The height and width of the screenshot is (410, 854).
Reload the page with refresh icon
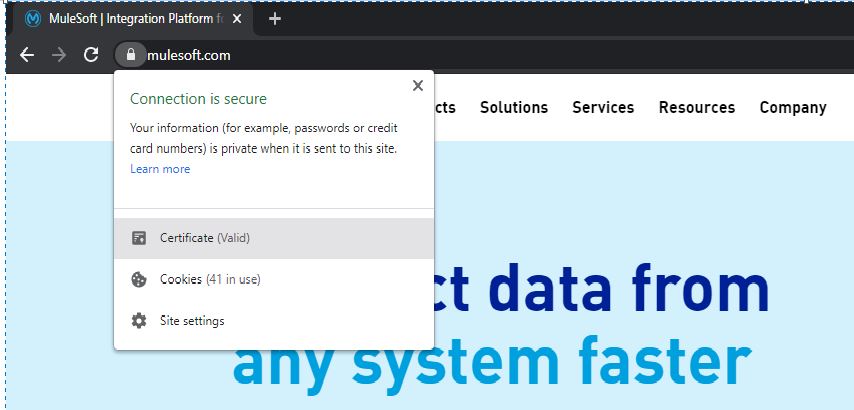point(91,54)
